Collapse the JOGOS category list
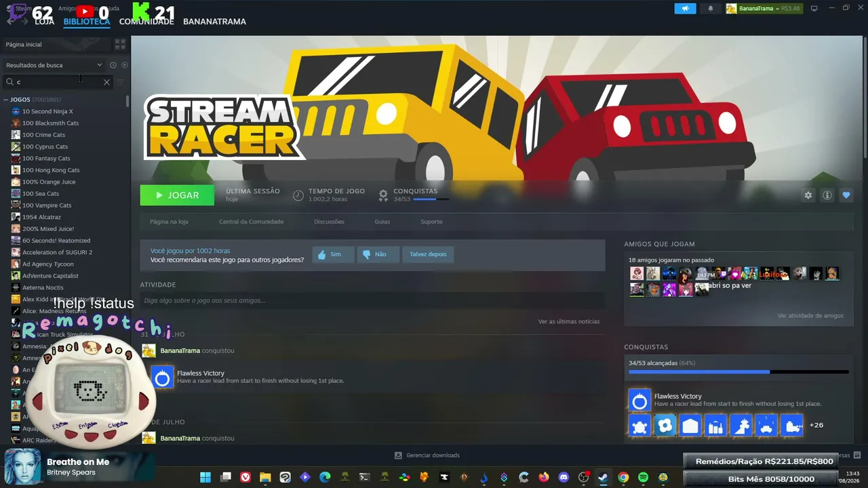 click(6, 100)
